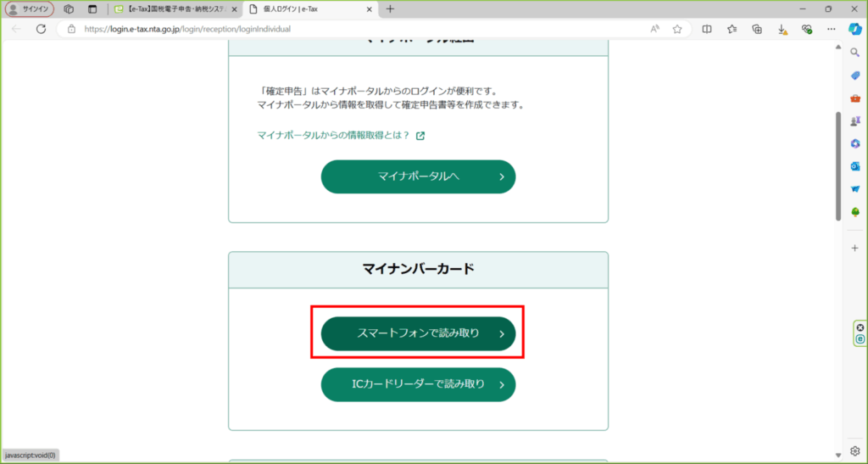Close the 【e-Tax】国税電子申告 tab
The height and width of the screenshot is (464, 868).
coord(234,8)
